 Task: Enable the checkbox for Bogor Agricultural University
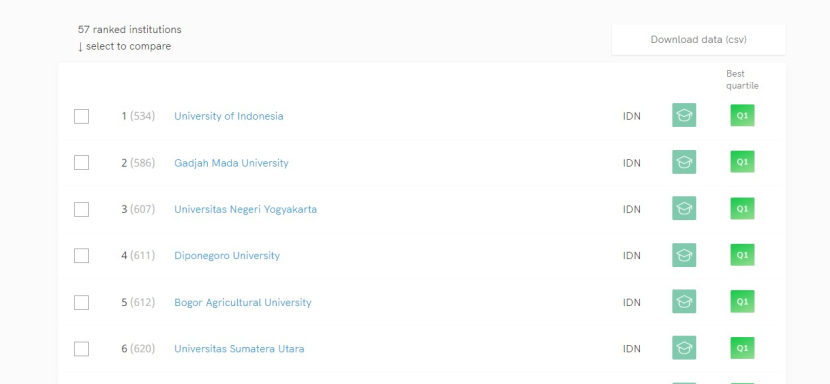(82, 302)
